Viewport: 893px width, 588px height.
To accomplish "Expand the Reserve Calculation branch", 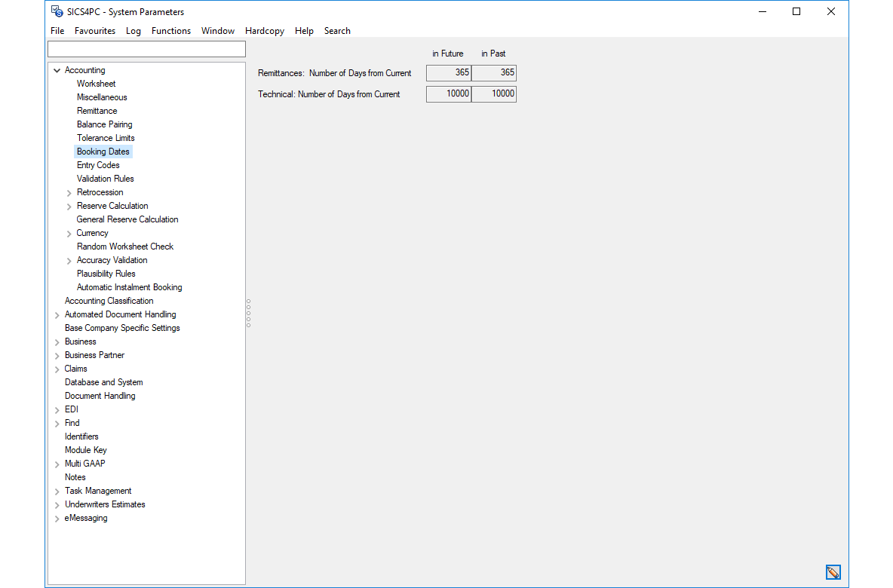I will click(69, 206).
